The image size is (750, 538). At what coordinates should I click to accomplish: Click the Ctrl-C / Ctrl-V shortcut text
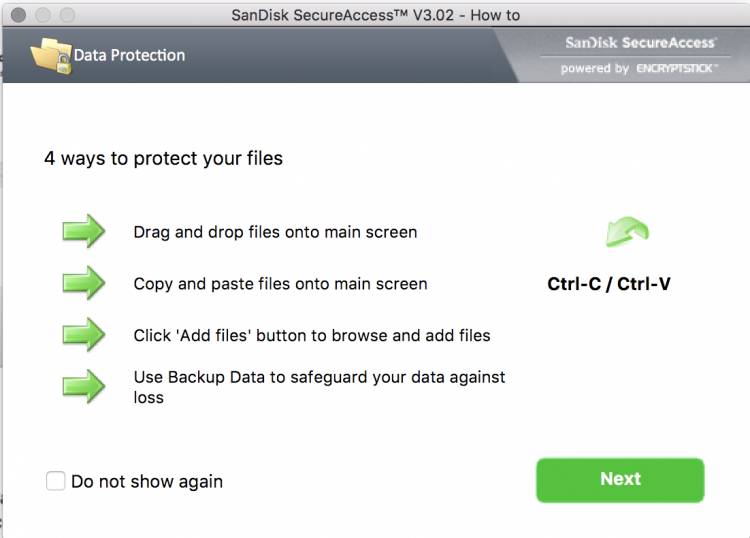[x=608, y=284]
